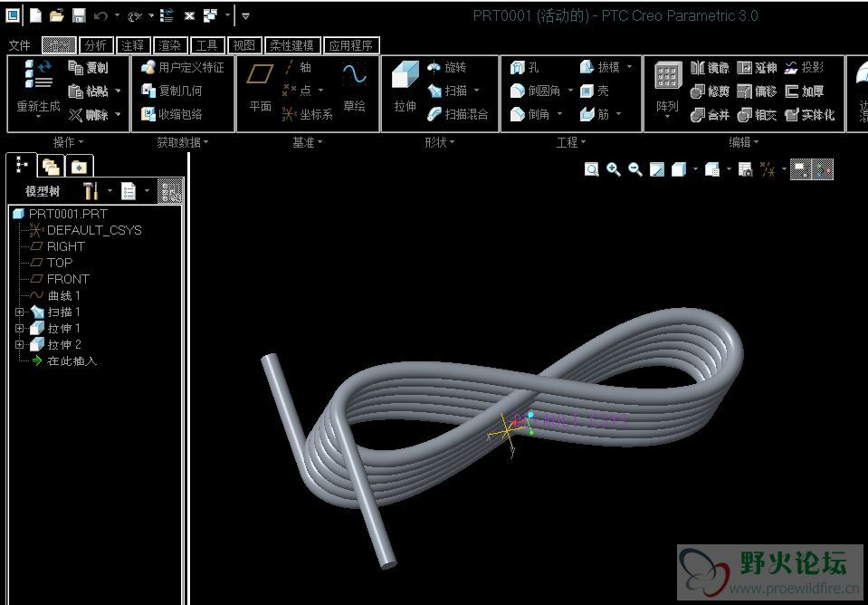Switch to the 分析 Analysis tab
Screen dimensions: 868x605
pyautogui.click(x=96, y=45)
